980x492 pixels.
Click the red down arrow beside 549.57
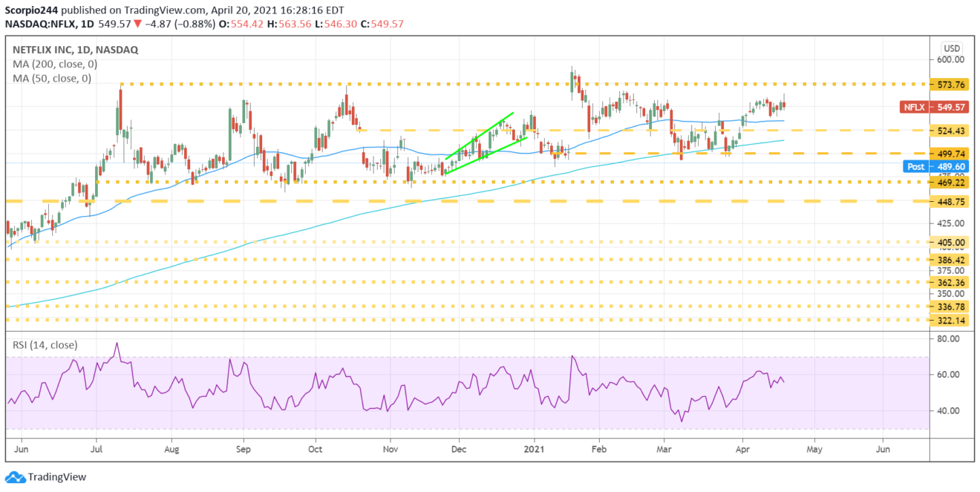click(137, 22)
